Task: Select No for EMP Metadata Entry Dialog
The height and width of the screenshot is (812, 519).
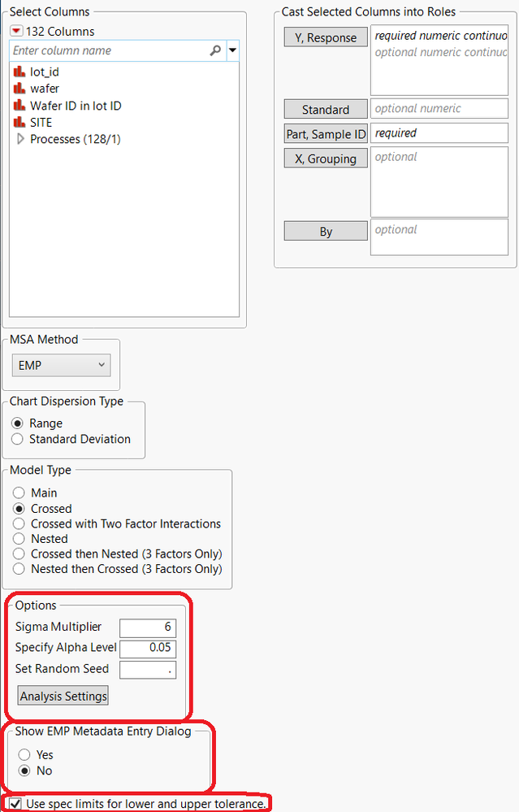Action: tap(24, 771)
